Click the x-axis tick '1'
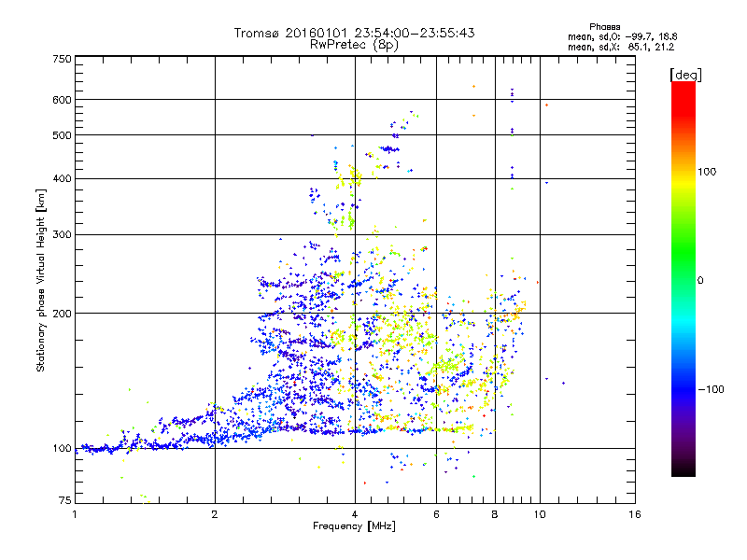Screen dimensions: 747x560 tap(75, 514)
